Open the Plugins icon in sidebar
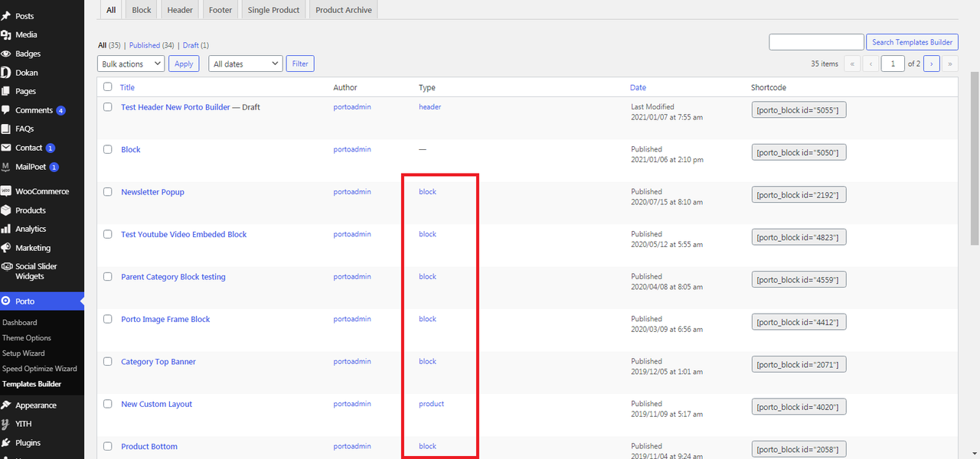Image resolution: width=980 pixels, height=459 pixels. coord(6,442)
